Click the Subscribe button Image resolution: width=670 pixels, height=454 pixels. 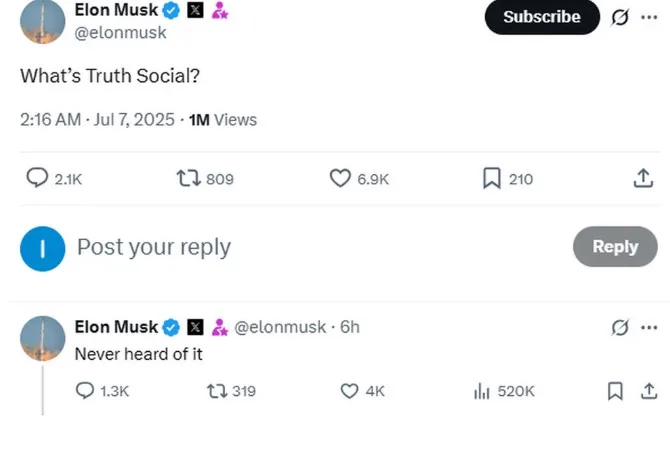click(542, 17)
